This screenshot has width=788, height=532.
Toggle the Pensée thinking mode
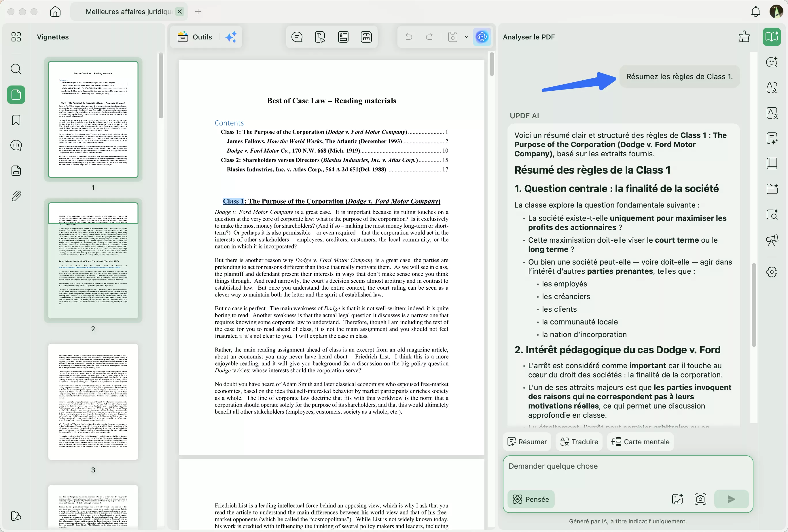point(531,499)
